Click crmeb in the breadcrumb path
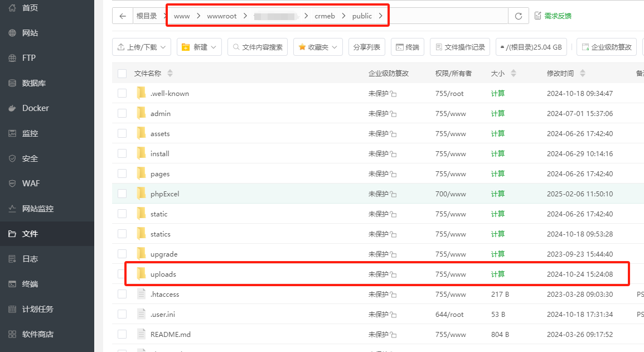Viewport: 644px width, 352px height. click(x=325, y=16)
